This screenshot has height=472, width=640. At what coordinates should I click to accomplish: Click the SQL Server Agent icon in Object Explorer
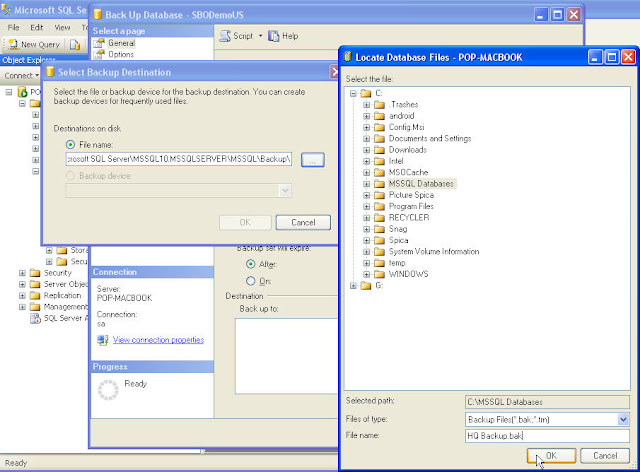36,318
